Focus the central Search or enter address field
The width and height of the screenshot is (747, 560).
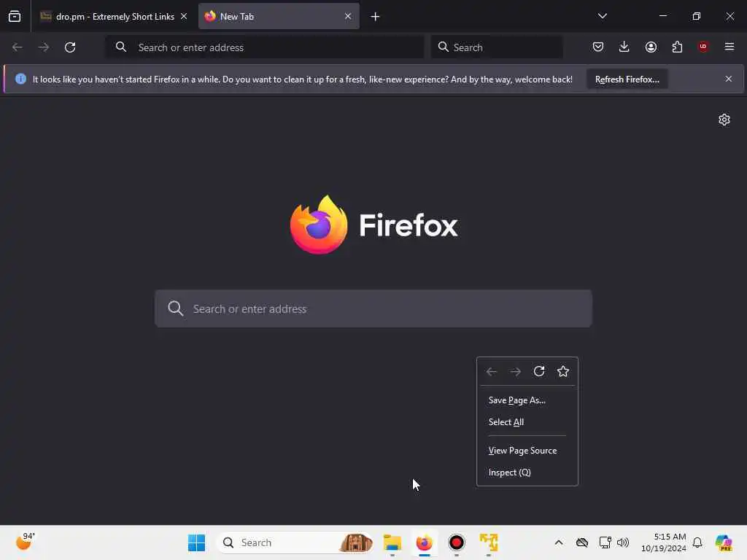pos(373,308)
